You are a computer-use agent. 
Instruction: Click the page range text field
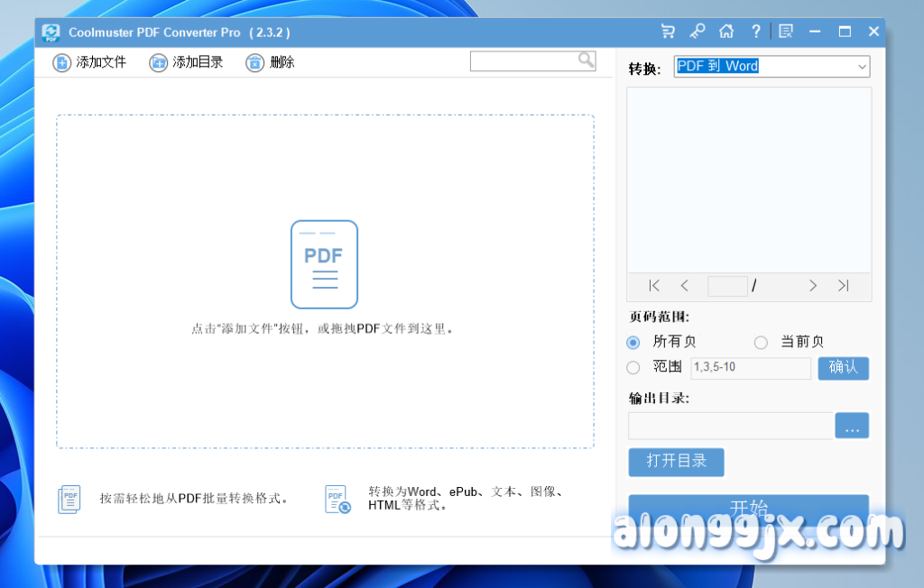[750, 368]
